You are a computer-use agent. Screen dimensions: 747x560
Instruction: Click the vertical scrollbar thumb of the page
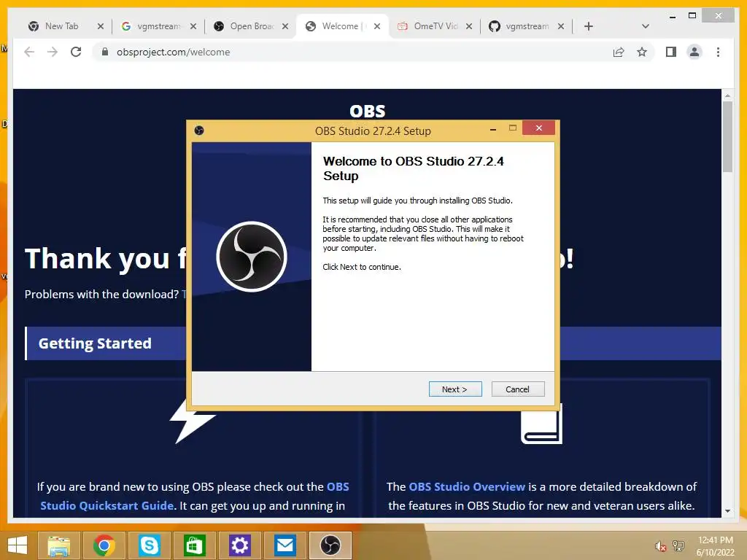[x=727, y=136]
